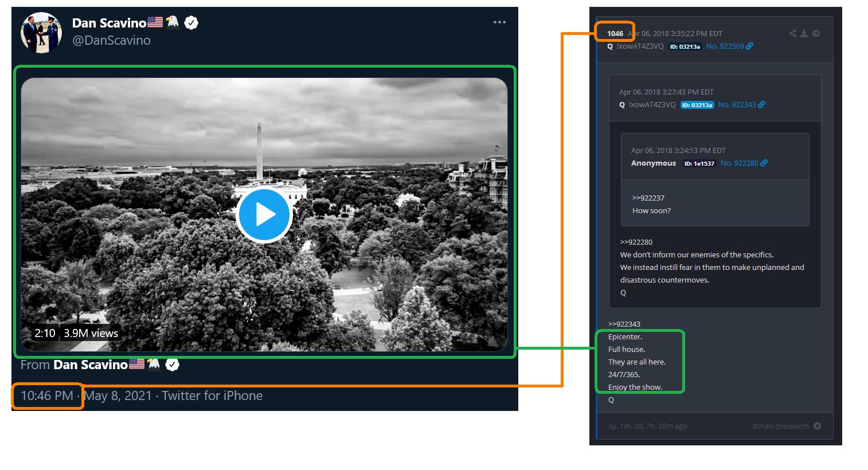The height and width of the screenshot is (470, 868).
Task: Click the '24/7/365.' line
Action: coord(624,374)
